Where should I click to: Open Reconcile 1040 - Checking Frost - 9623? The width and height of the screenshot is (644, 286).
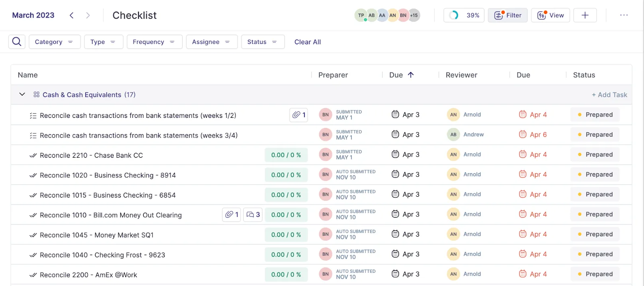[x=102, y=255]
